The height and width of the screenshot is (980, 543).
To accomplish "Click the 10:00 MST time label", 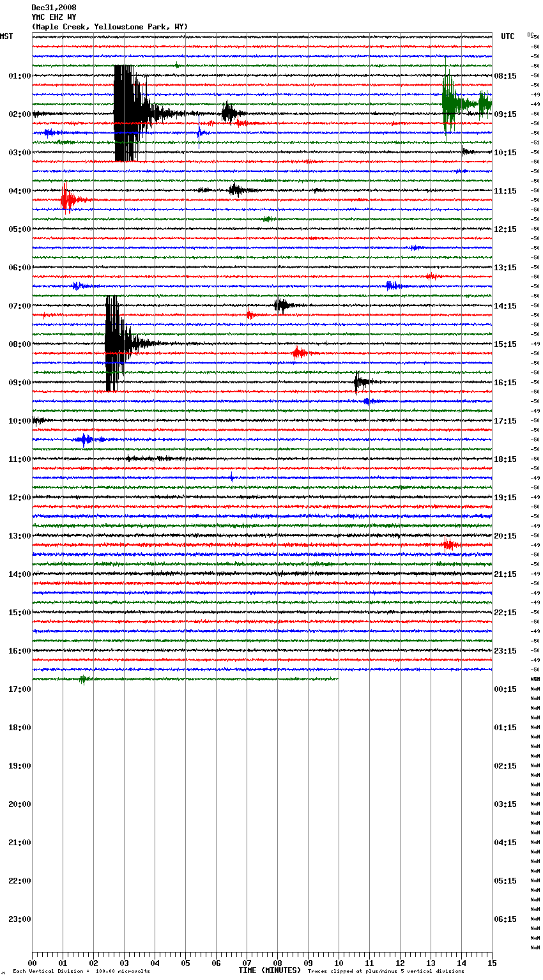I will (x=19, y=421).
